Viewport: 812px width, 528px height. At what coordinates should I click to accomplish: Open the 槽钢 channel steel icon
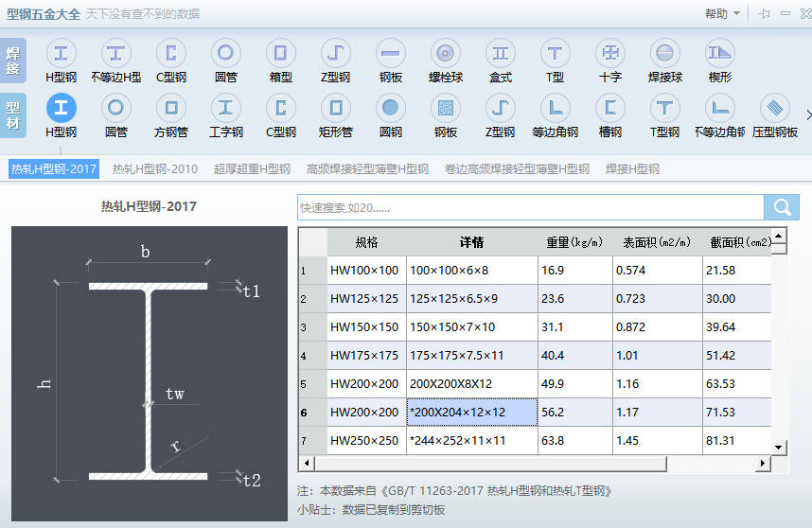[x=610, y=108]
